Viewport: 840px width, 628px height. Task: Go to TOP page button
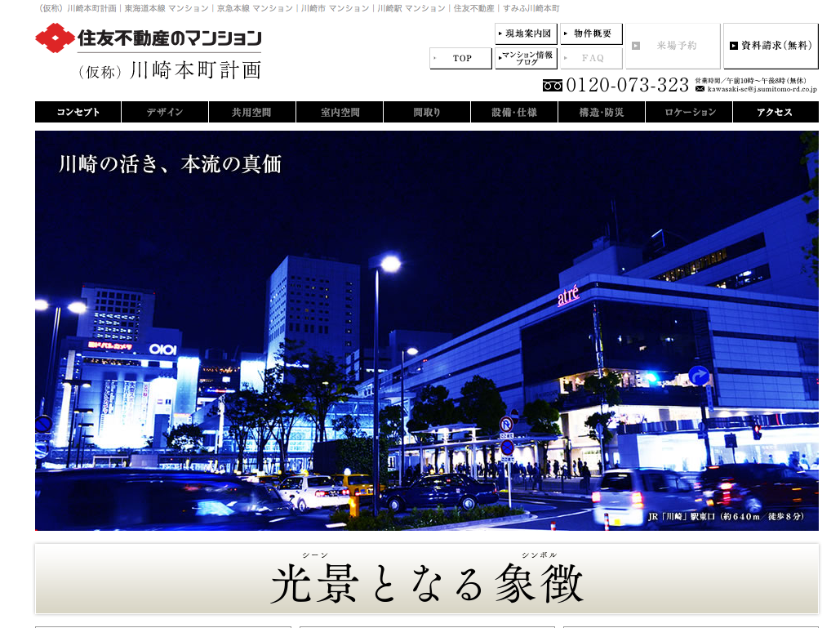coord(461,58)
